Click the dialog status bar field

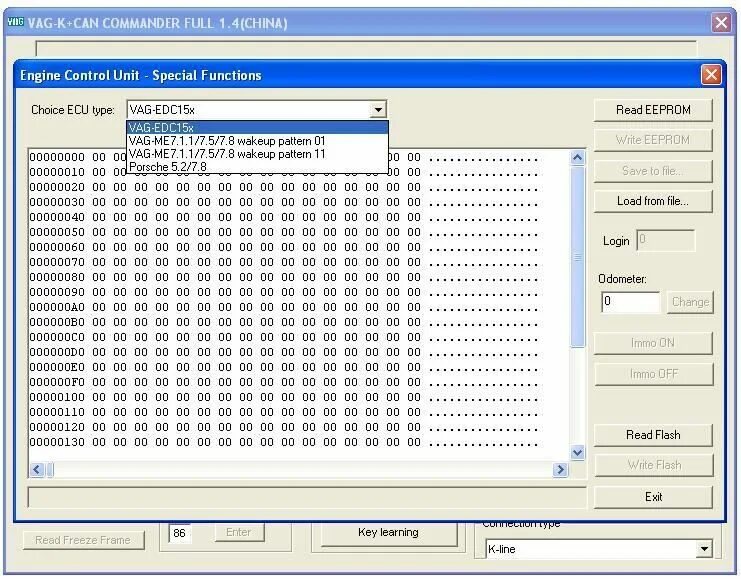click(x=307, y=497)
